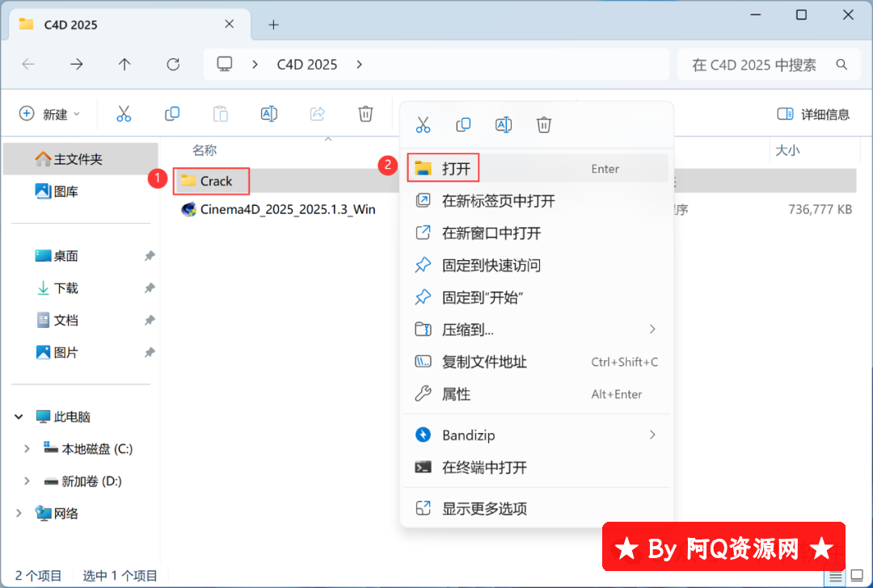Choose 显示更多选项
Screen dimensions: 873x588
(x=537, y=509)
